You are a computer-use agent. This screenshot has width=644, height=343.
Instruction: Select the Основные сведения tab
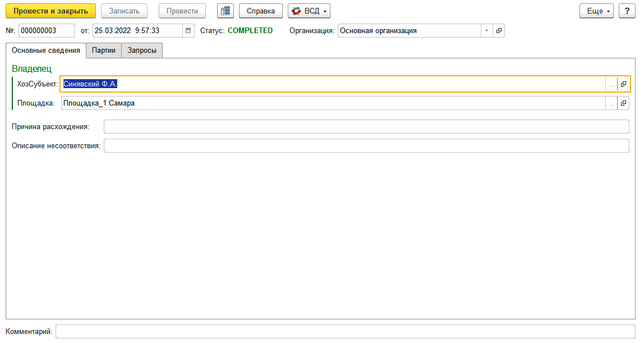pyautogui.click(x=46, y=51)
